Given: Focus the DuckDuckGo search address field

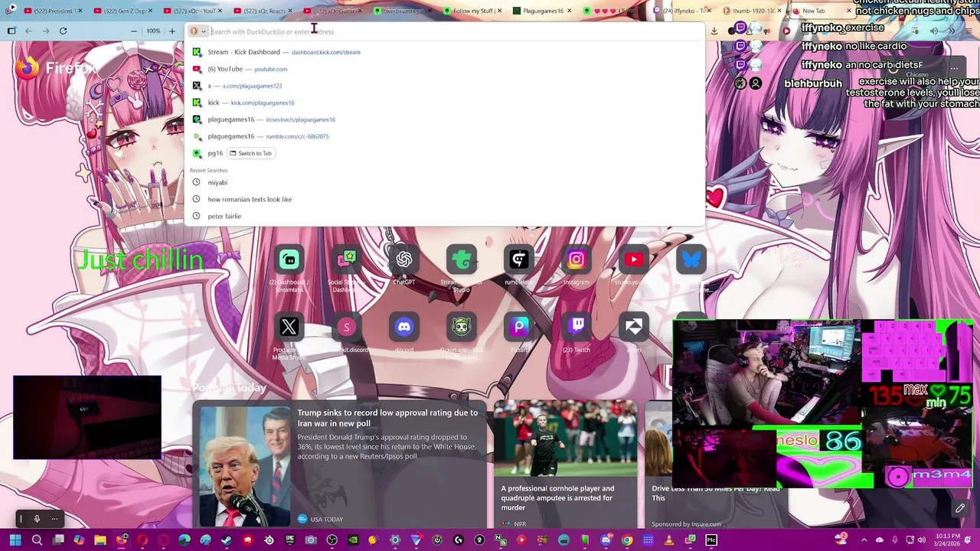Looking at the screenshot, I should pyautogui.click(x=456, y=31).
